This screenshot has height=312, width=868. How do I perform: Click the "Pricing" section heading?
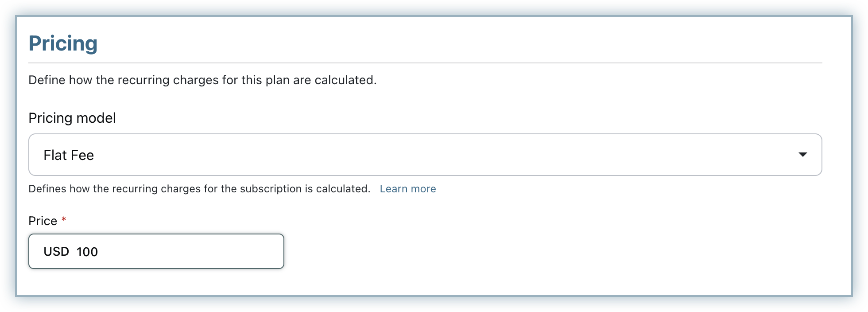[x=63, y=43]
